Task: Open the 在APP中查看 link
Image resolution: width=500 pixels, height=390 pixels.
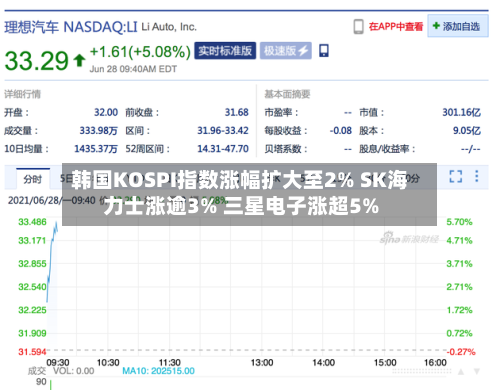Action: click(x=396, y=27)
